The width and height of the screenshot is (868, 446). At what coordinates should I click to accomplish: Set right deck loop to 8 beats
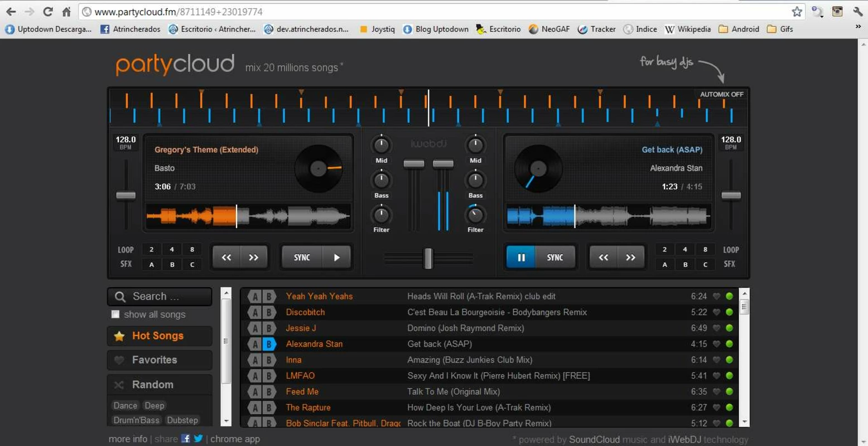point(705,249)
